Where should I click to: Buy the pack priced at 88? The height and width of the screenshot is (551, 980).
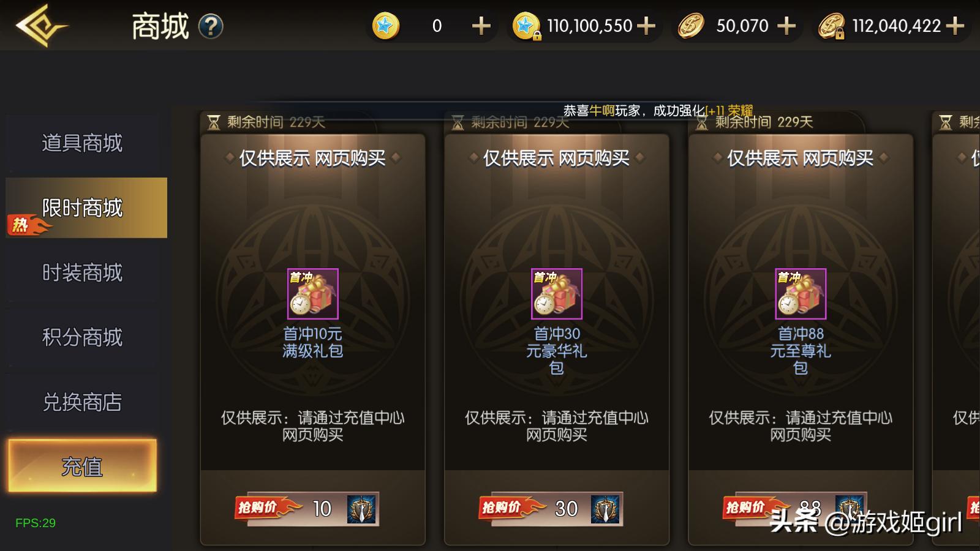coord(795,509)
